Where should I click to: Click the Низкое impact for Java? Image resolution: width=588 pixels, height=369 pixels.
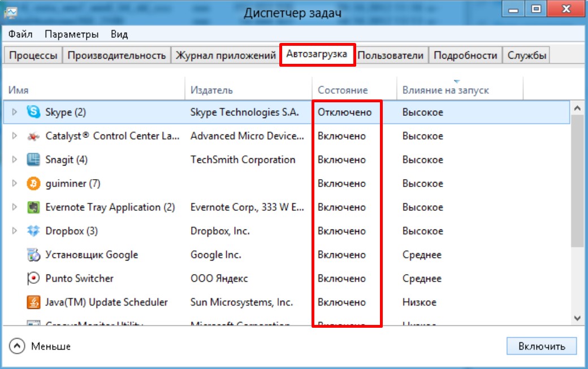[420, 302]
